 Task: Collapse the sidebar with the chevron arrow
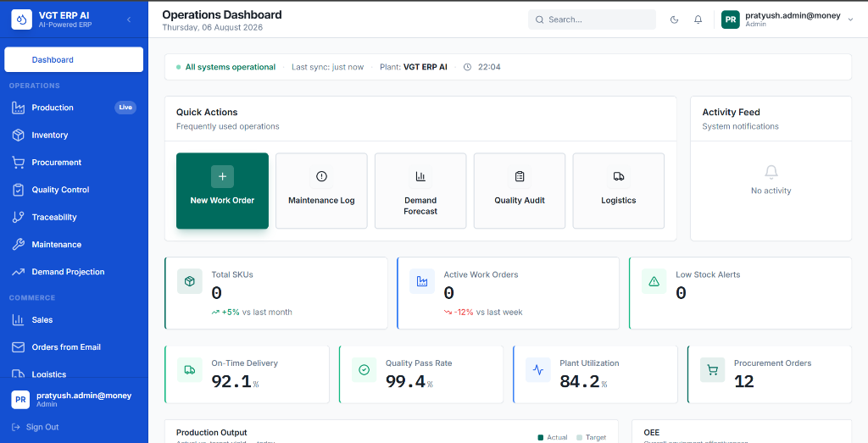click(129, 20)
